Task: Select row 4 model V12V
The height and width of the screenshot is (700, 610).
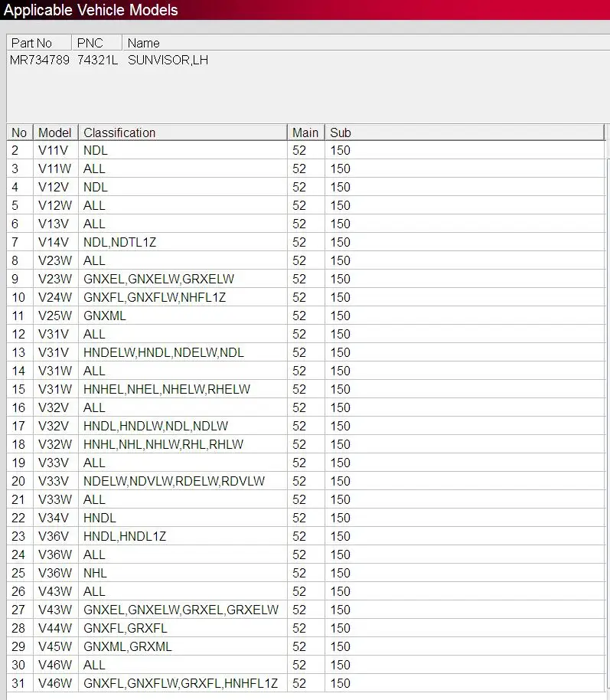Action: (x=53, y=187)
